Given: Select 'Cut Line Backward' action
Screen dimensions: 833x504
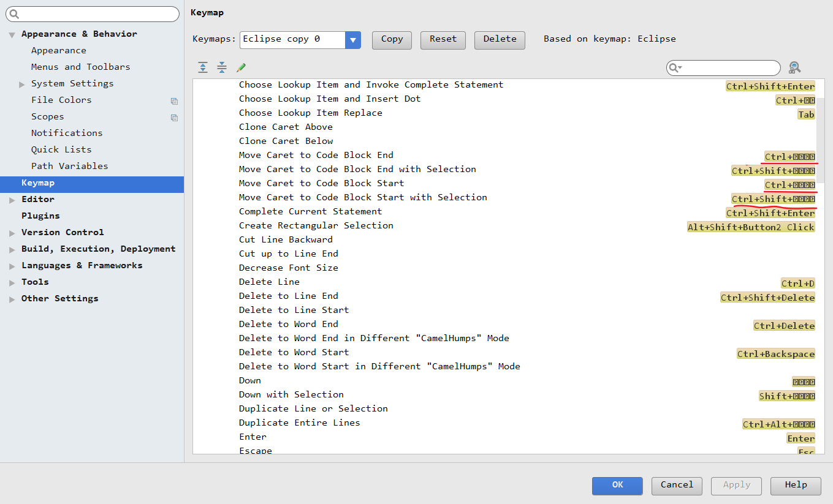Looking at the screenshot, I should [286, 240].
